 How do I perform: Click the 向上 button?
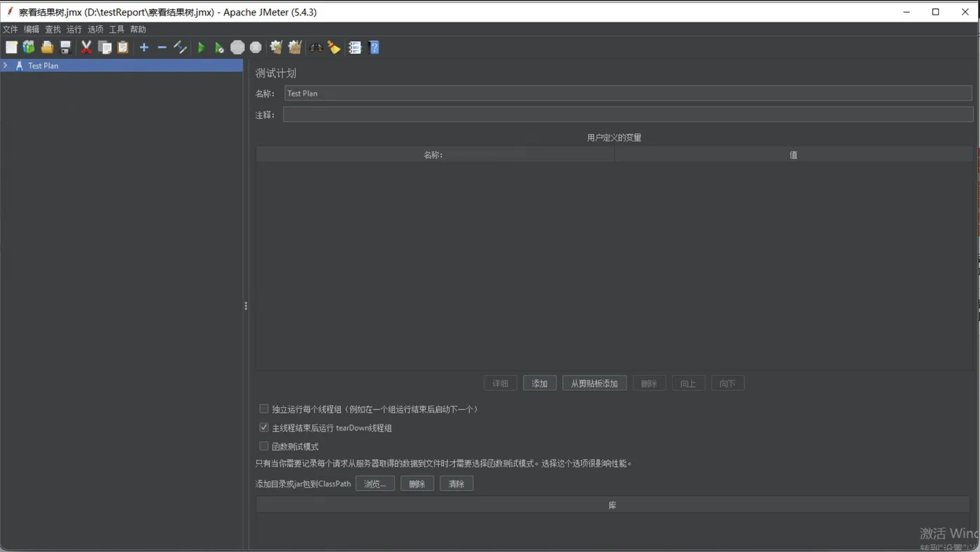688,383
